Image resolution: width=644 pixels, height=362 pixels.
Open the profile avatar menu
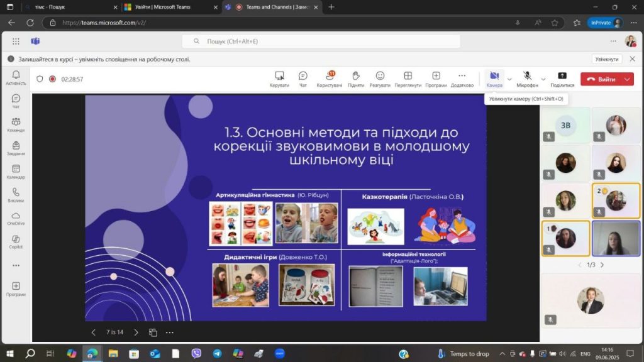click(630, 41)
